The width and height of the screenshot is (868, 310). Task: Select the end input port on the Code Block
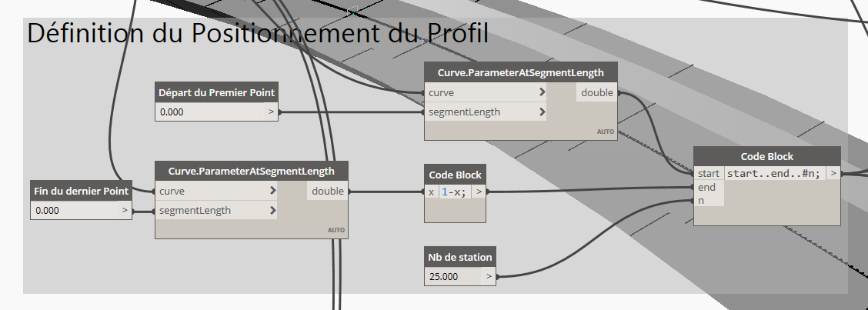pos(706,187)
